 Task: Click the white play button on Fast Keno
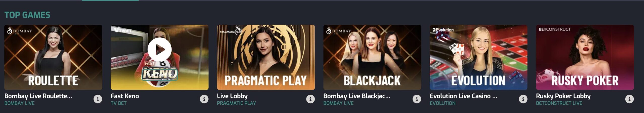click(160, 49)
